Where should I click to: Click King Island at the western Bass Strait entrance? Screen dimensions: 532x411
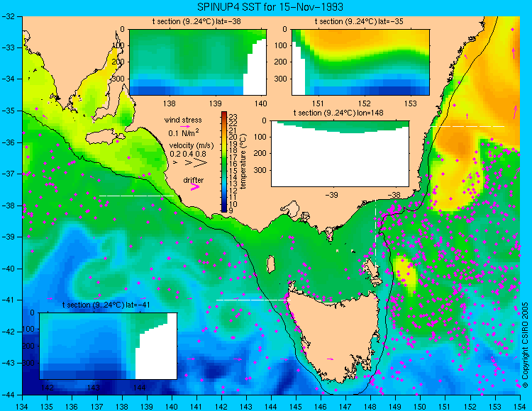pyautogui.click(x=271, y=264)
